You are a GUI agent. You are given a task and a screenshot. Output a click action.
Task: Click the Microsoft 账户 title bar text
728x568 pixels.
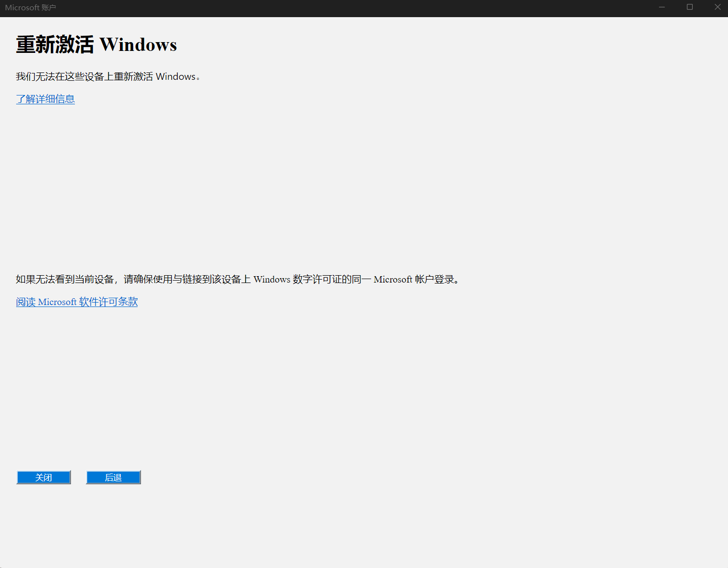click(30, 8)
